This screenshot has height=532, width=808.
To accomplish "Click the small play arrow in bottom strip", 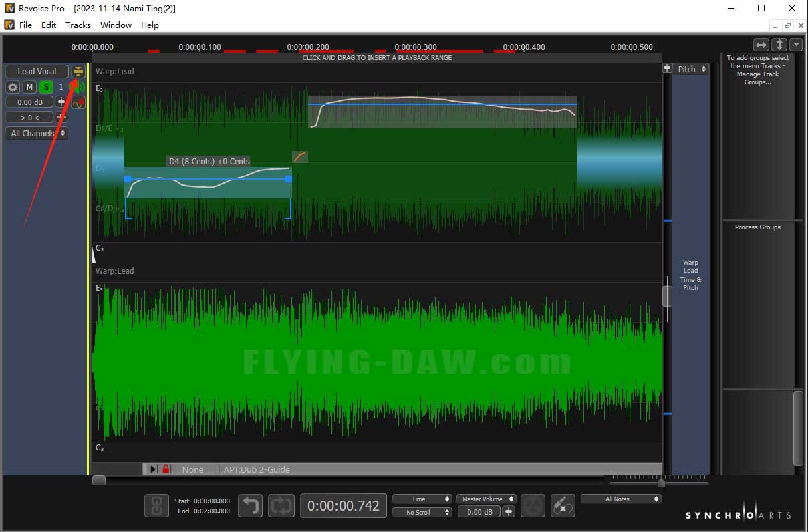I will (x=153, y=469).
